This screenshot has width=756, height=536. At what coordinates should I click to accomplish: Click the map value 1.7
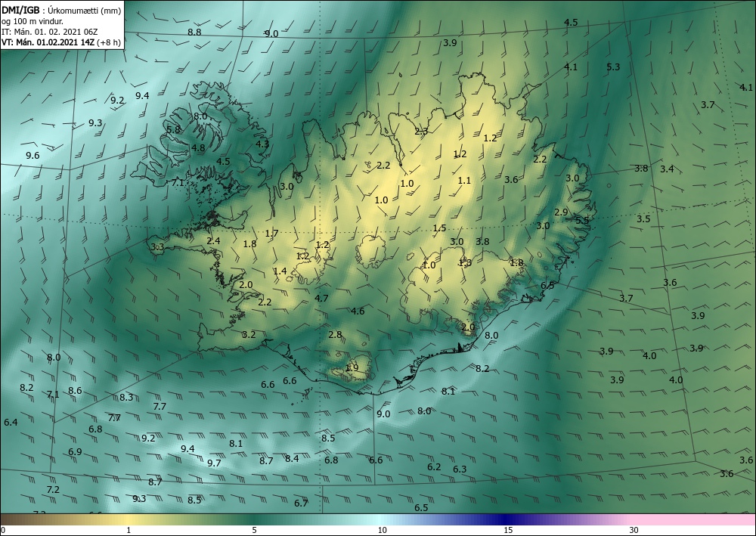click(x=272, y=234)
